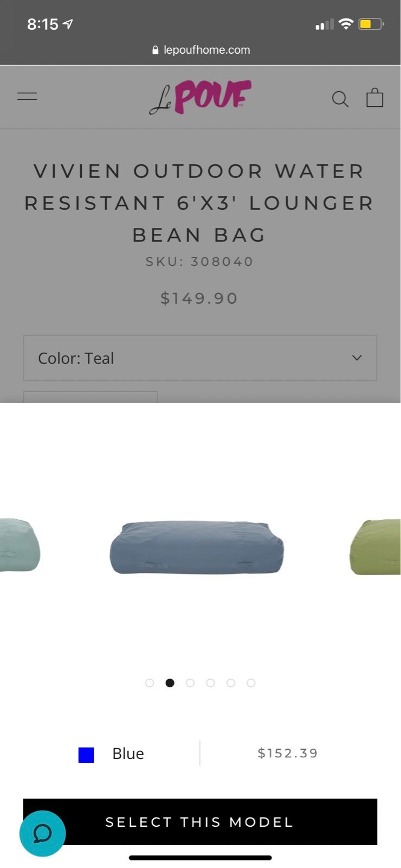Open the shopping bag cart icon
401x868 pixels.
pos(374,98)
